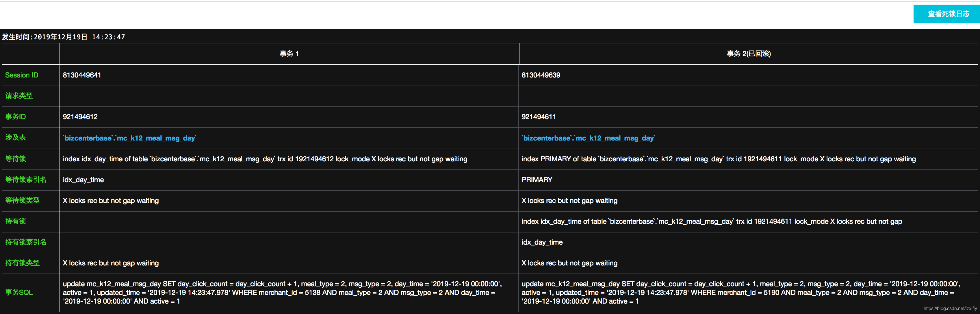The image size is (980, 314).
Task: Click the Session ID row label
Action: pyautogui.click(x=22, y=75)
